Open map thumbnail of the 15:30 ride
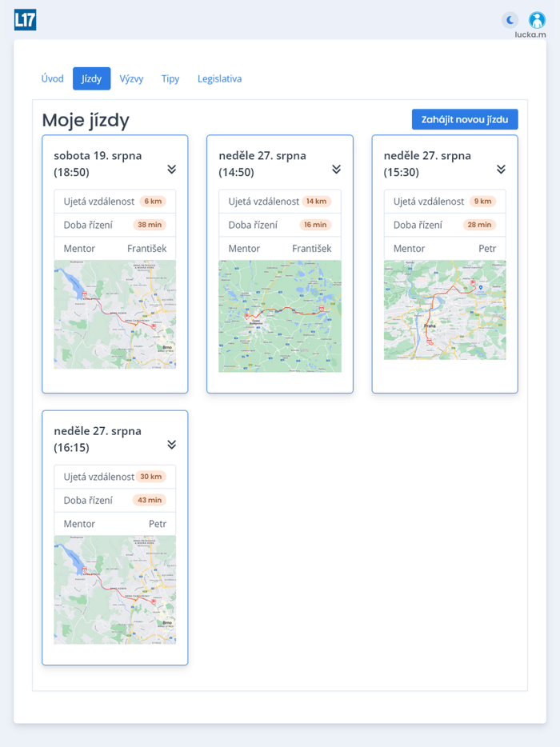 (x=445, y=310)
